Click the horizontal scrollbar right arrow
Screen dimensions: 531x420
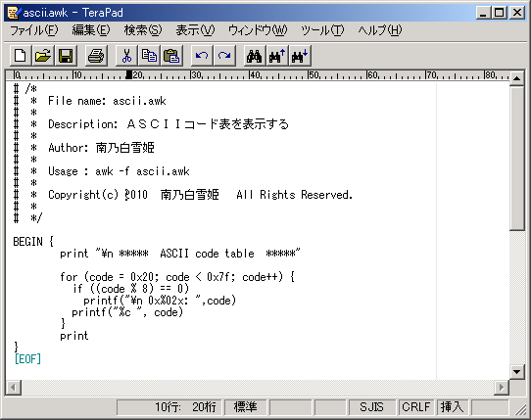click(x=502, y=387)
